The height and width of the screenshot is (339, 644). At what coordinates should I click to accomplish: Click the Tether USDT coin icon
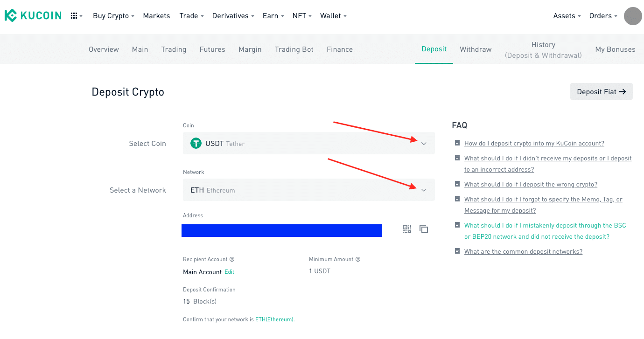pos(196,144)
